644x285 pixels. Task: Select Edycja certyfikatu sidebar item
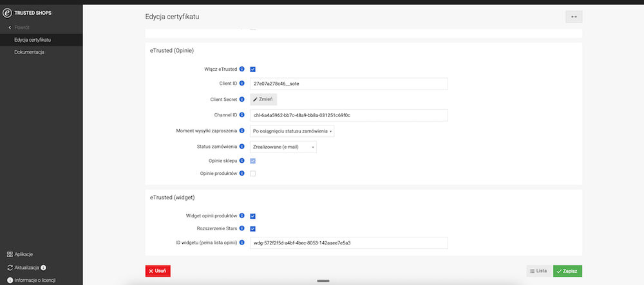pos(32,40)
